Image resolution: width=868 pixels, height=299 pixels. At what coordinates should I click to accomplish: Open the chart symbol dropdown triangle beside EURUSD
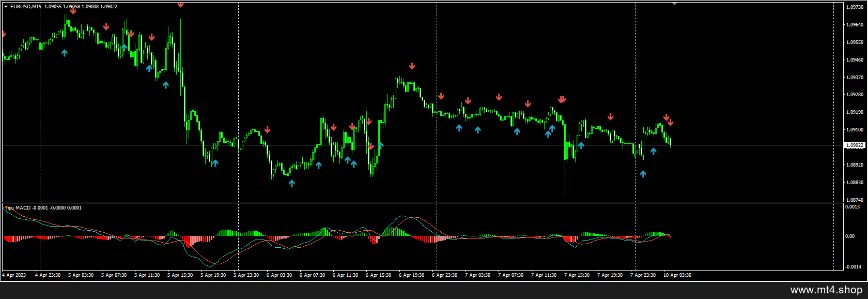click(x=6, y=7)
